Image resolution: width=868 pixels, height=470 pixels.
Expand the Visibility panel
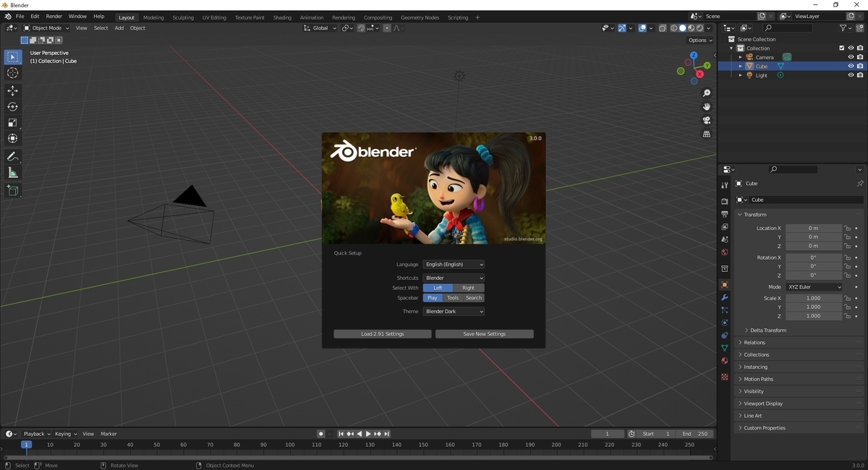pos(801,391)
